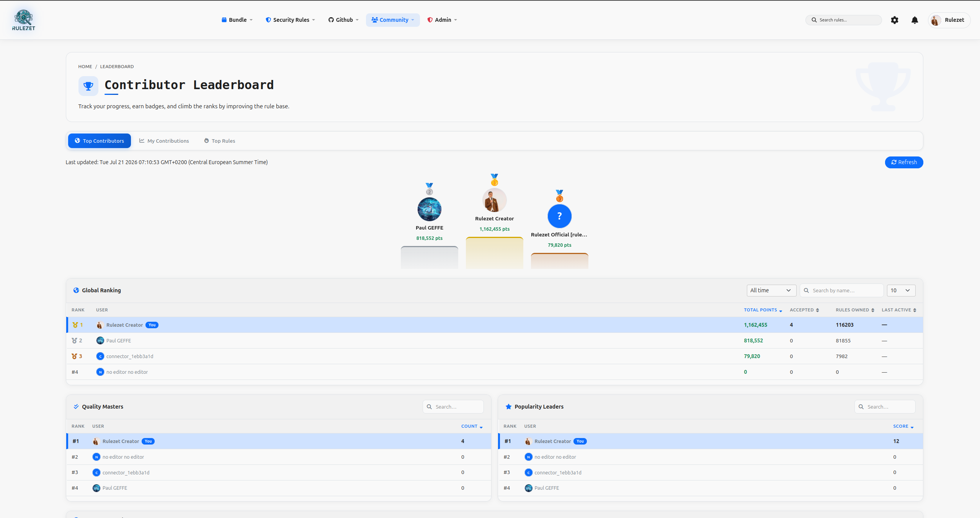Click the Search by name field
This screenshot has height=518, width=980.
click(841, 290)
